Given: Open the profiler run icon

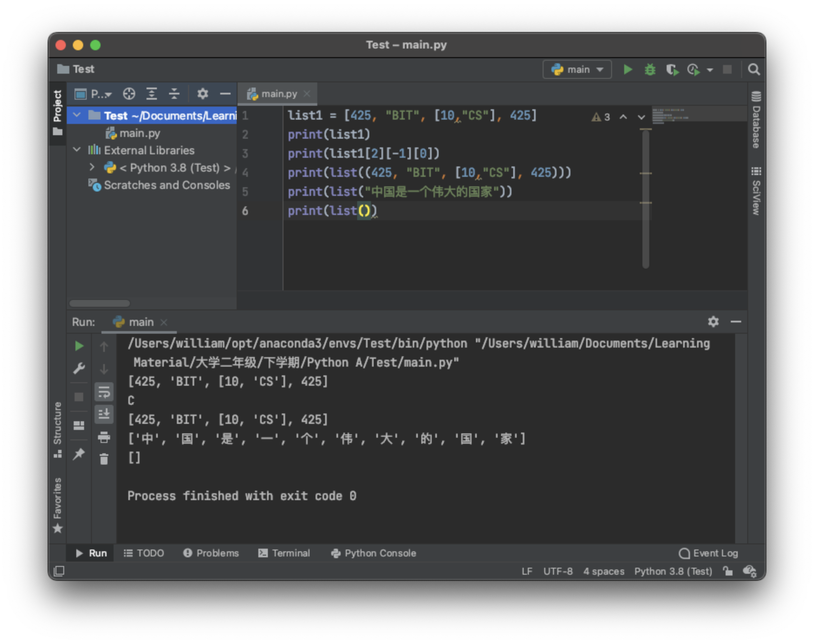Looking at the screenshot, I should point(694,69).
